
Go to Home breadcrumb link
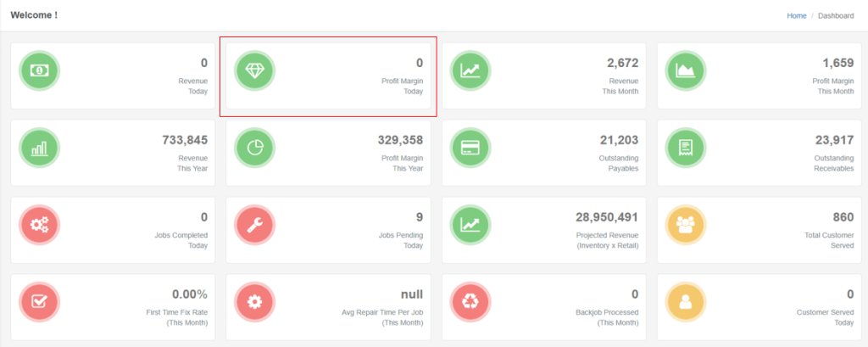pyautogui.click(x=796, y=15)
